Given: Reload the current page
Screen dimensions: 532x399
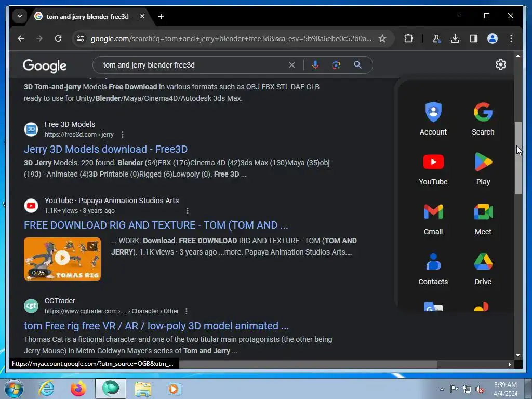Looking at the screenshot, I should (58, 38).
